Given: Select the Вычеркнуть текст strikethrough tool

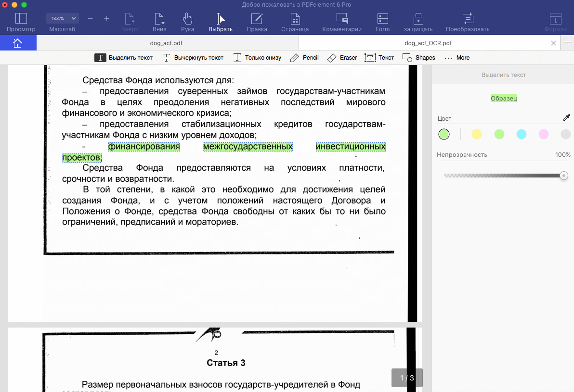Looking at the screenshot, I should coord(193,58).
